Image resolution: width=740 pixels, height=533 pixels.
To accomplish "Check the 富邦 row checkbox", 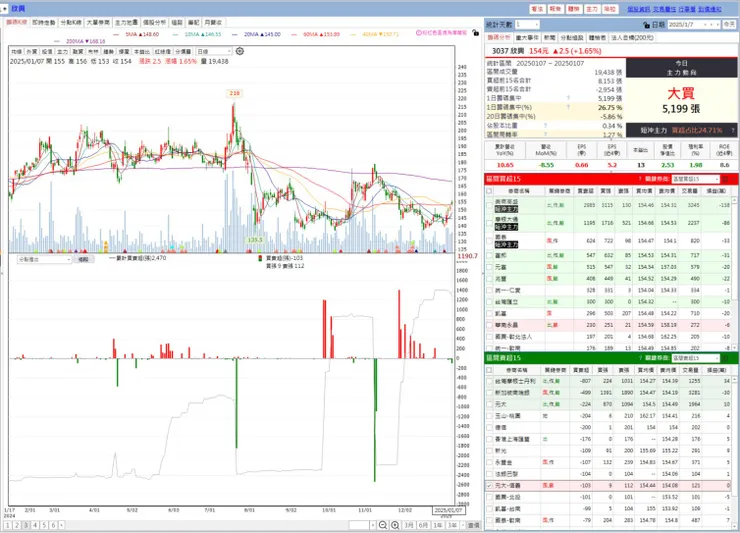I will pyautogui.click(x=489, y=255).
